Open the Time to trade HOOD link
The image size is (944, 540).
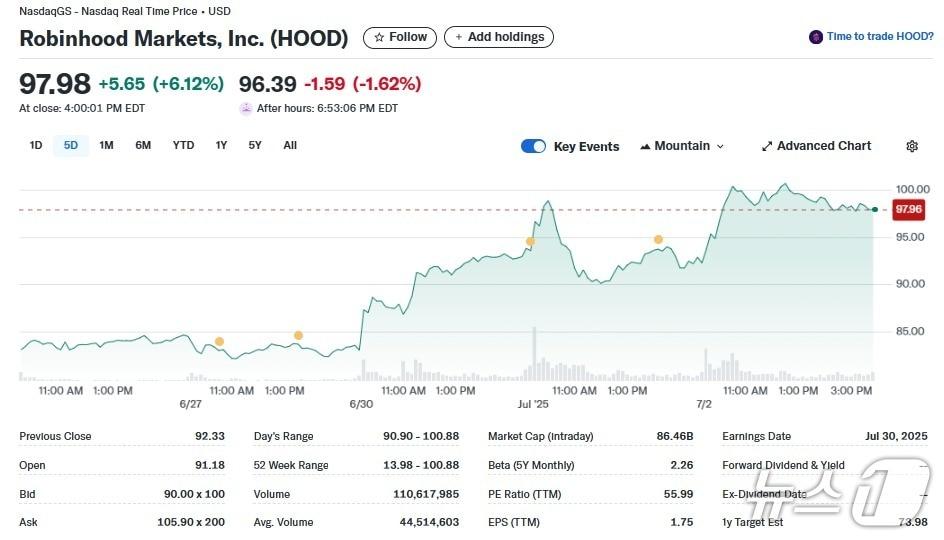point(879,37)
